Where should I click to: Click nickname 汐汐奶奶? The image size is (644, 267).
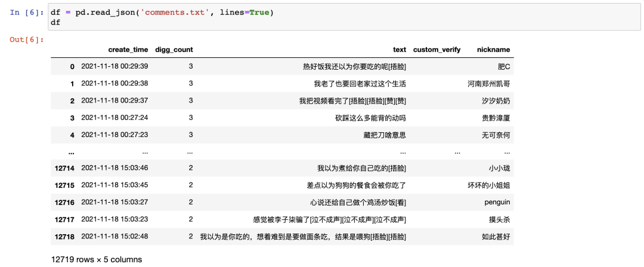tap(496, 101)
